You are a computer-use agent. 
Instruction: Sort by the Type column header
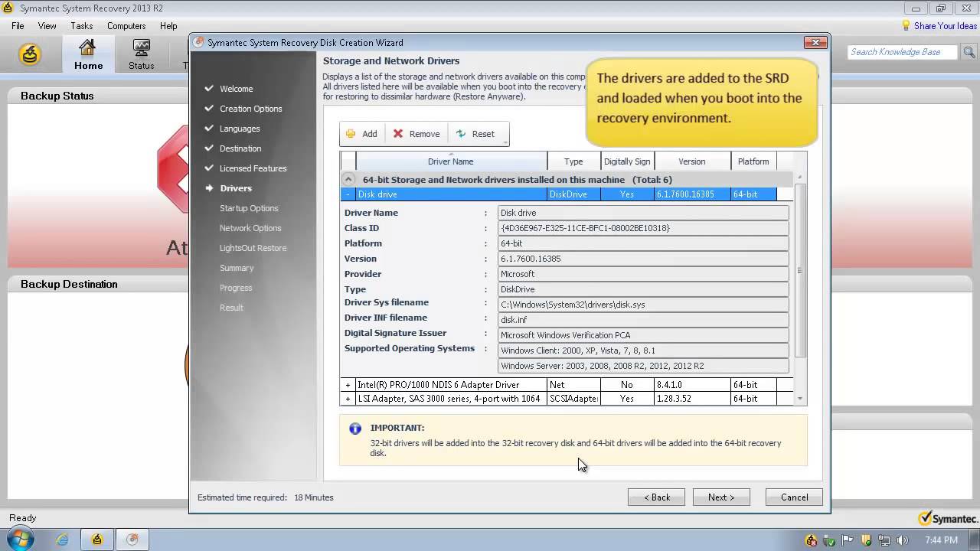(x=573, y=161)
